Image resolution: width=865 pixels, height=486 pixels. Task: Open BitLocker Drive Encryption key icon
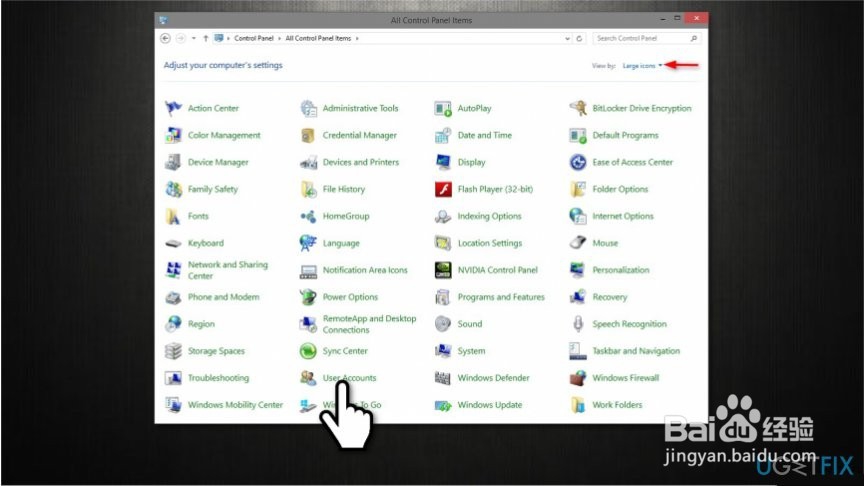point(578,108)
